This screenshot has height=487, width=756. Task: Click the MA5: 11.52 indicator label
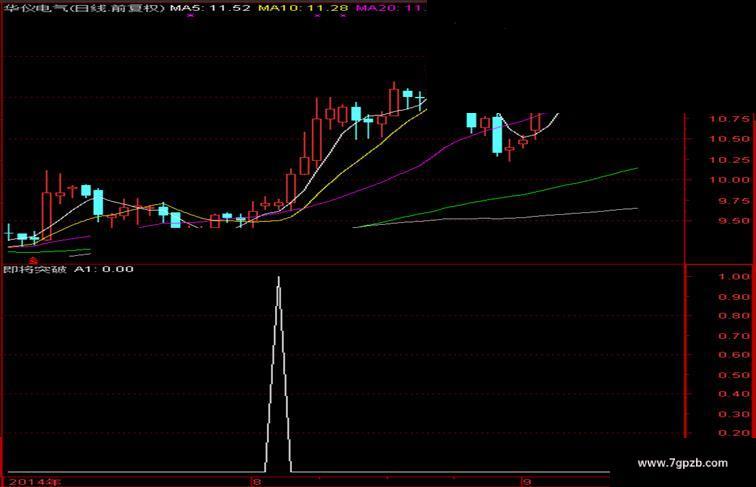(x=210, y=7)
